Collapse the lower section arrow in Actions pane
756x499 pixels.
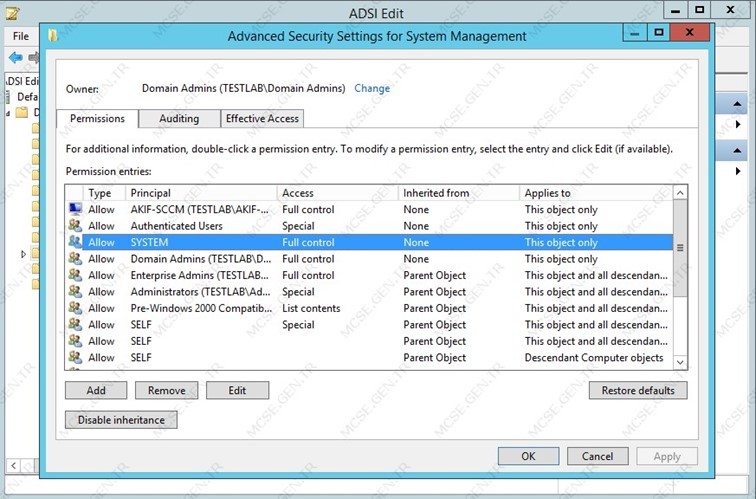[737, 150]
